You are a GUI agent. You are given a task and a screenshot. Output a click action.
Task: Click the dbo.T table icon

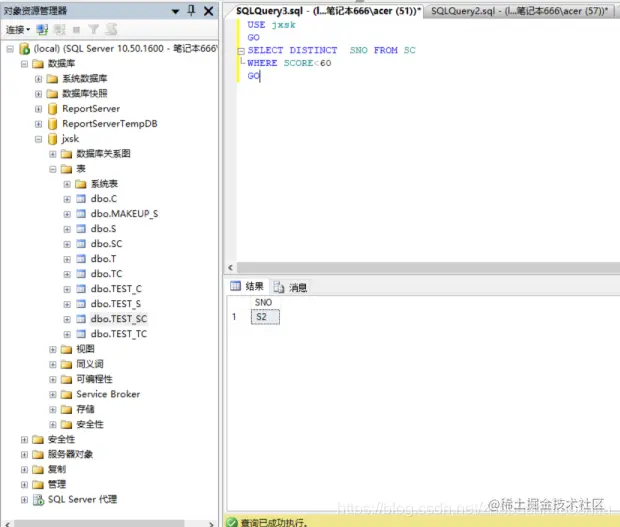click(x=81, y=259)
